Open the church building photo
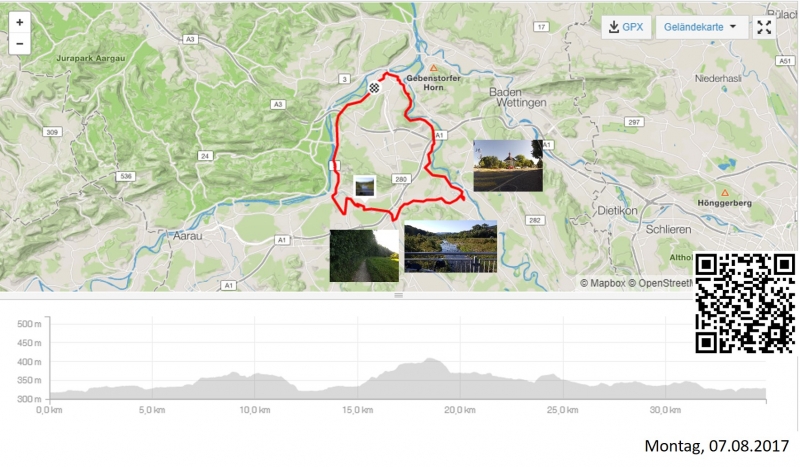800x467 pixels. point(508,166)
